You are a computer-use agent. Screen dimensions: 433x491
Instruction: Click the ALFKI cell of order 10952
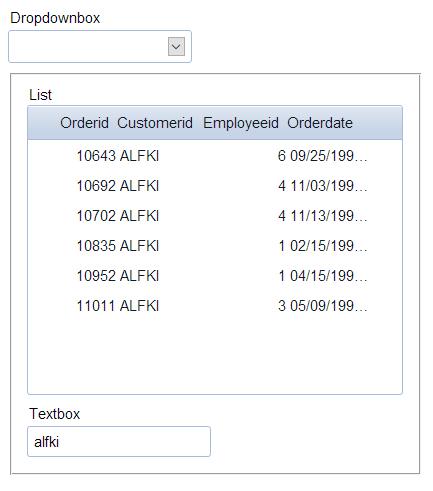coord(139,276)
